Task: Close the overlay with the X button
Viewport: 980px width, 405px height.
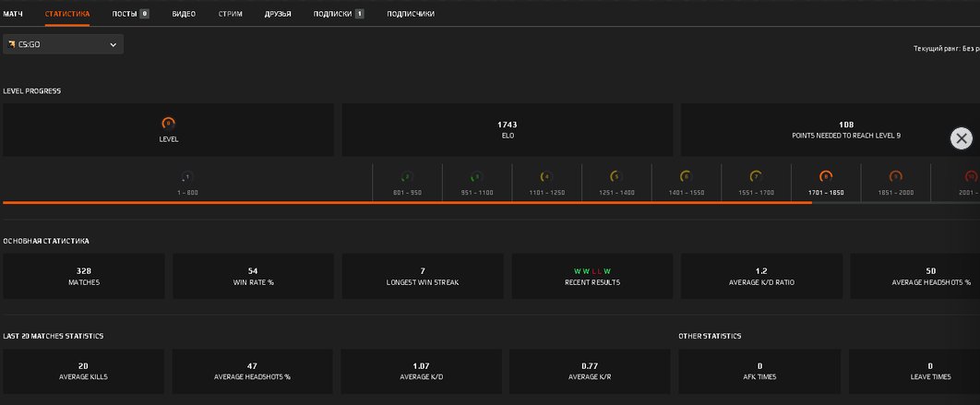Action: click(962, 138)
